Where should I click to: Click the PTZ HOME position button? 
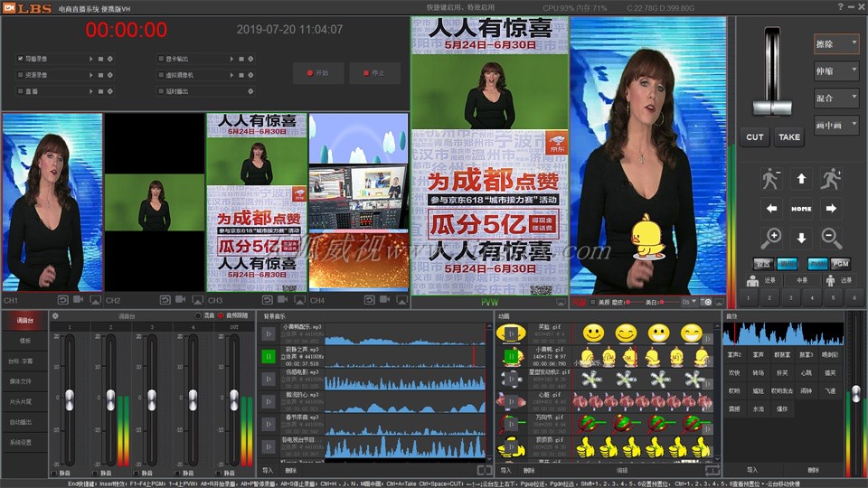tap(801, 209)
